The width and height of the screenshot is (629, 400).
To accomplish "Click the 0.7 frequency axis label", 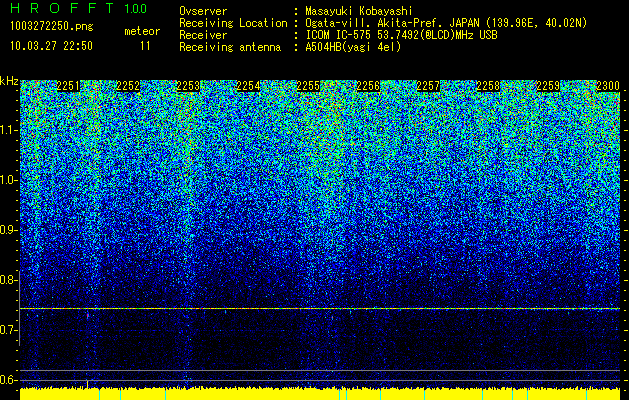I will point(8,330).
